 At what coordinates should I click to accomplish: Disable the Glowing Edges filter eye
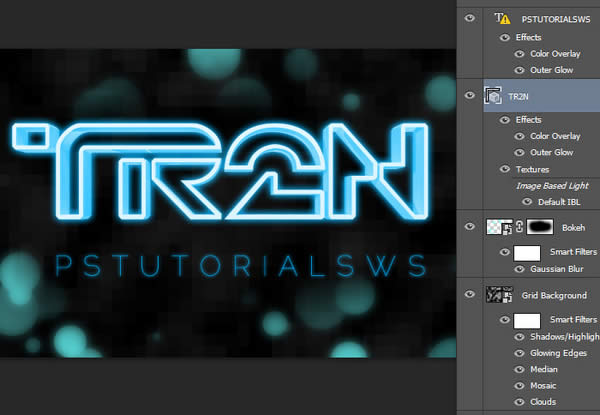tap(519, 352)
